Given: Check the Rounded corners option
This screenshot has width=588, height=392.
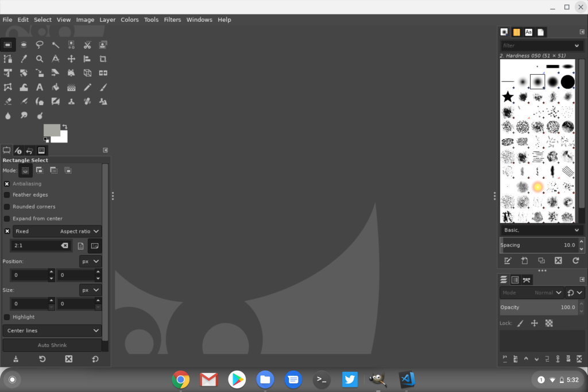Looking at the screenshot, I should pos(5,206).
